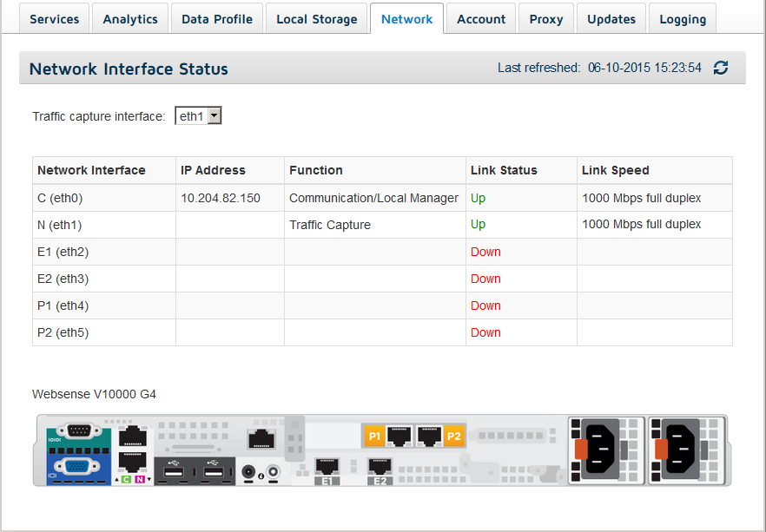
Task: Open the Logging tab
Action: pos(683,19)
